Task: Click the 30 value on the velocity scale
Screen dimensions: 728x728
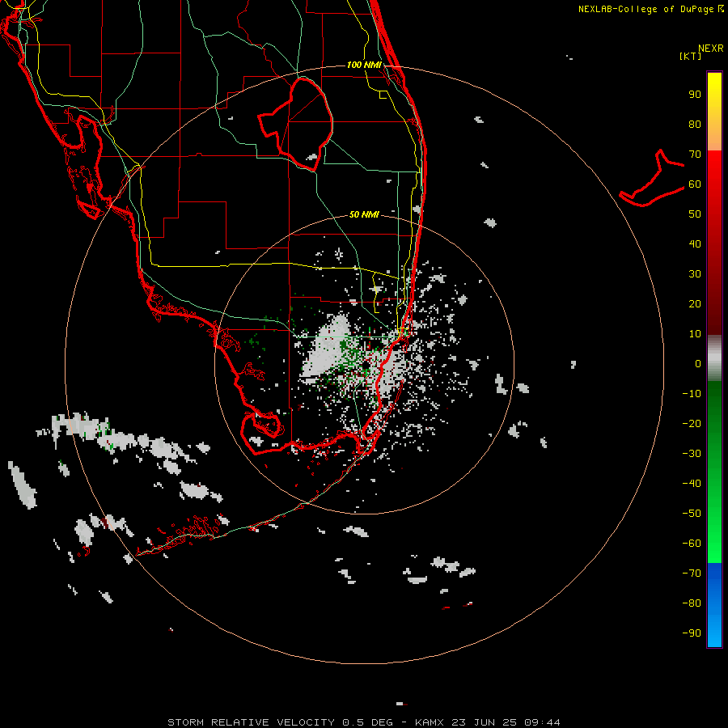Action: (695, 274)
